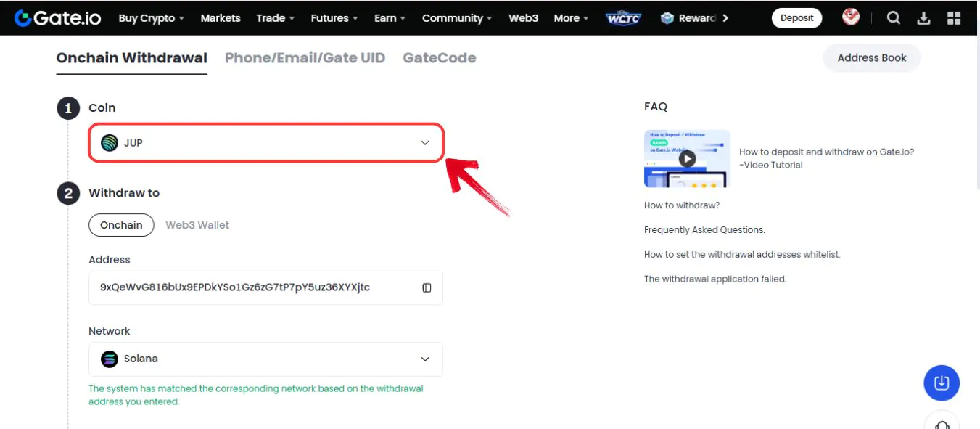Image resolution: width=980 pixels, height=429 pixels.
Task: Click the Rewards menu label
Action: pyautogui.click(x=697, y=18)
